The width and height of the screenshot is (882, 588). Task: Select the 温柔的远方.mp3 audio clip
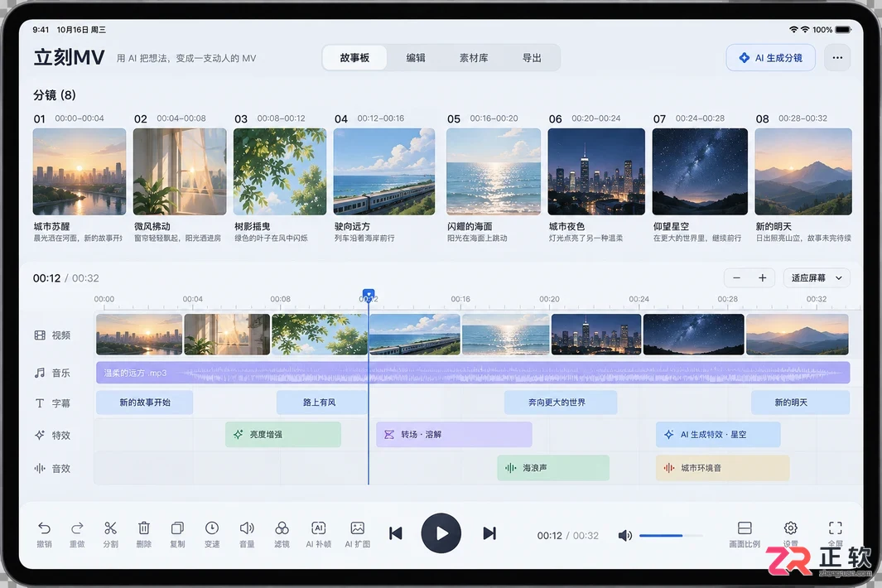point(473,373)
